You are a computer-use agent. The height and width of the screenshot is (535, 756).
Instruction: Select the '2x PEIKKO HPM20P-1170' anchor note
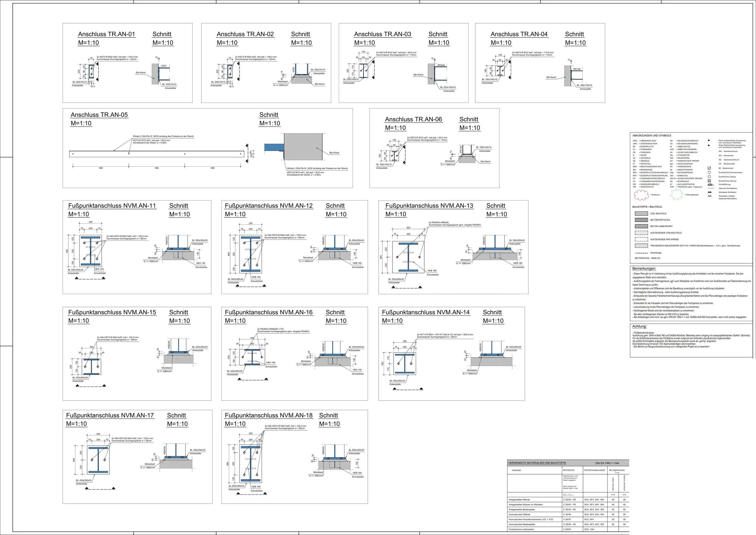tap(270, 329)
